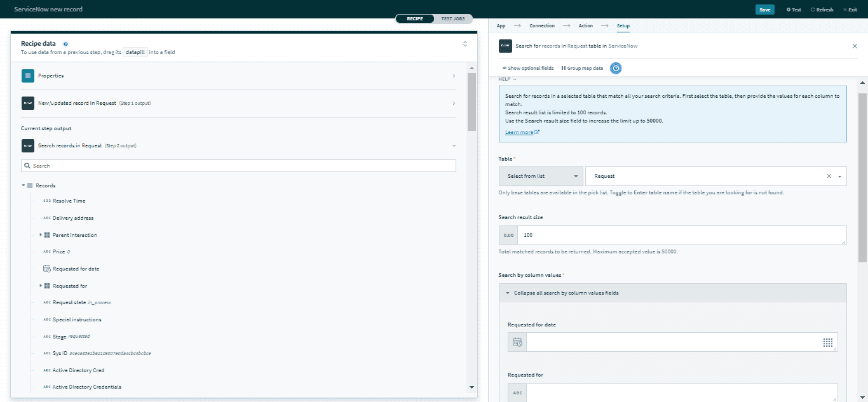Click the blue help circle icon in toolbar
This screenshot has height=402, width=868.
[615, 68]
